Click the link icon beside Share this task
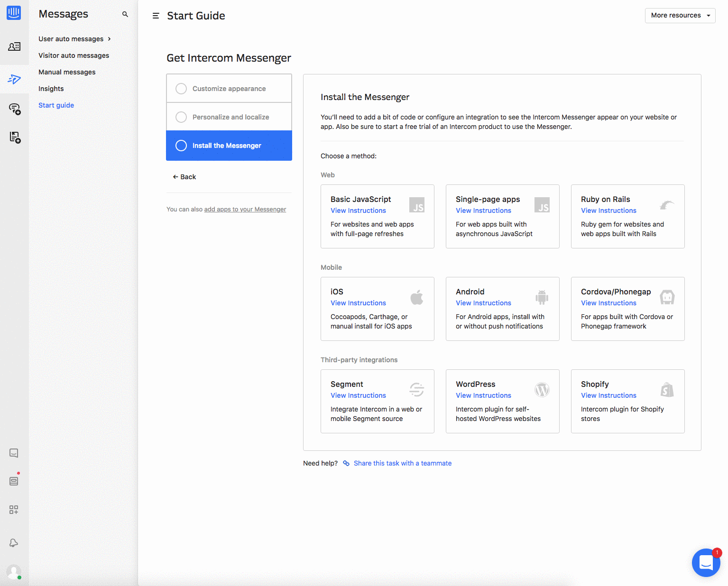 tap(346, 463)
